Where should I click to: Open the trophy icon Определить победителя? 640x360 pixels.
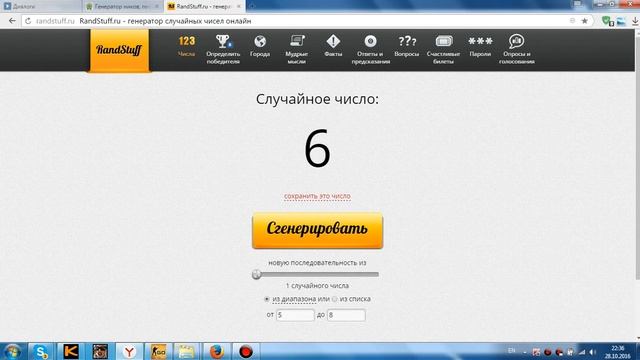point(223,41)
